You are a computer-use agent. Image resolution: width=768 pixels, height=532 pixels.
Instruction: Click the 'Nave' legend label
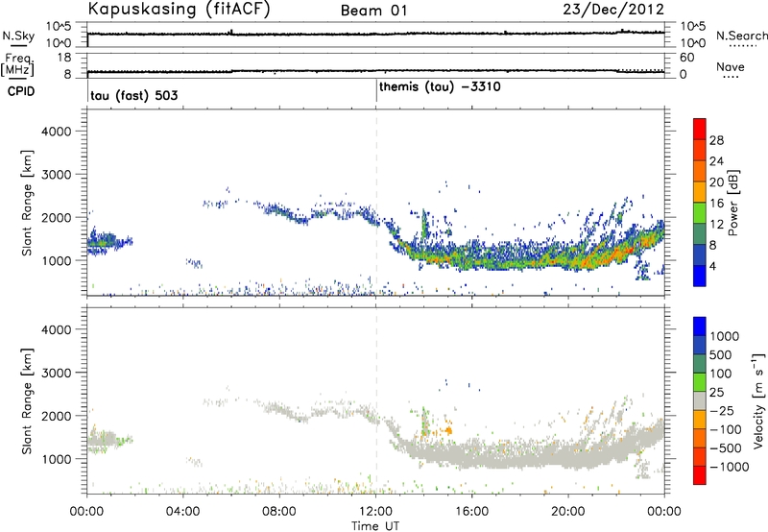(x=731, y=66)
